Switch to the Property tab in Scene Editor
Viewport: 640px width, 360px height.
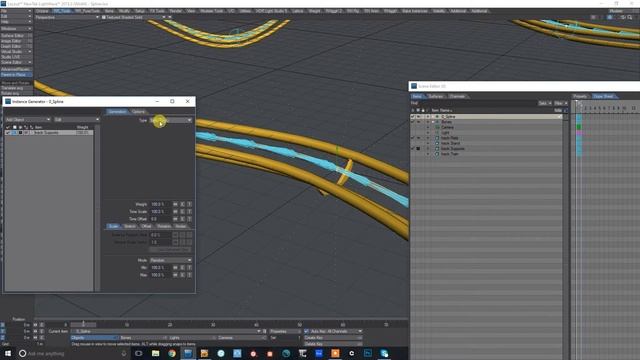point(580,96)
